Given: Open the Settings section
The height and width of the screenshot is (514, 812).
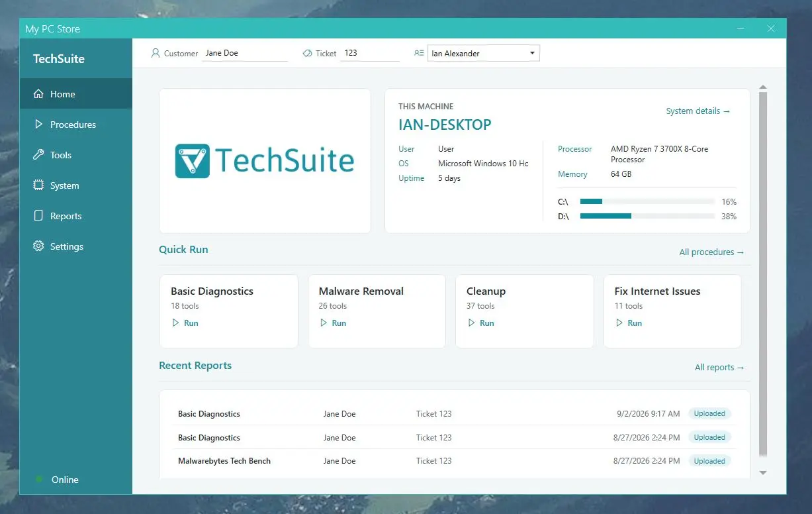Looking at the screenshot, I should [76, 246].
